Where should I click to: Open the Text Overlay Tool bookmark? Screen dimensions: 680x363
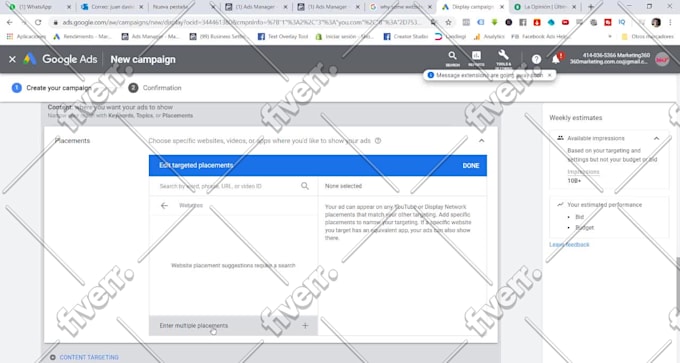click(283, 37)
